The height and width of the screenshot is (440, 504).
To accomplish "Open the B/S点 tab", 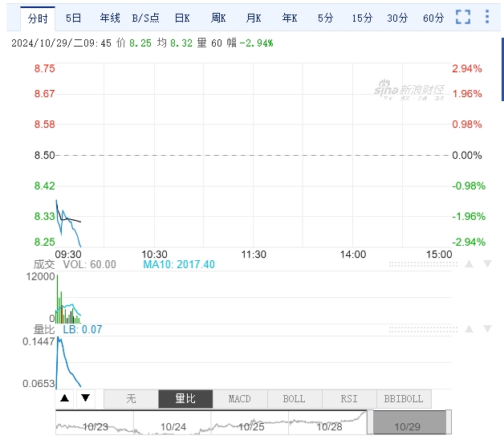I will [x=145, y=18].
